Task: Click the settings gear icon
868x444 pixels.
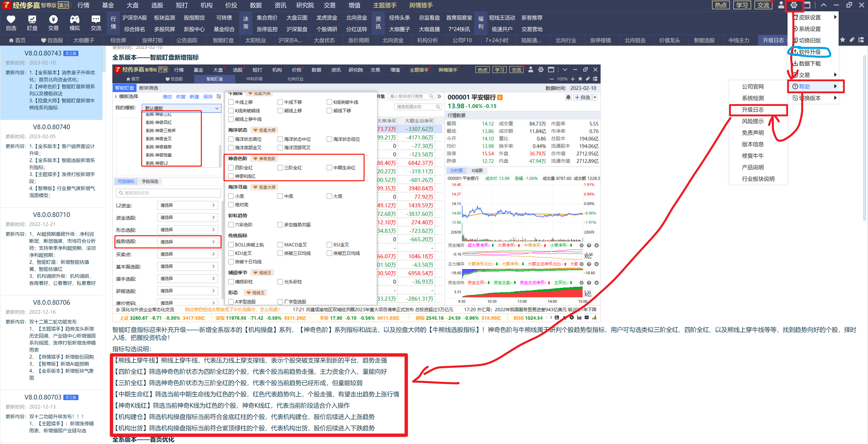Action: tap(794, 5)
